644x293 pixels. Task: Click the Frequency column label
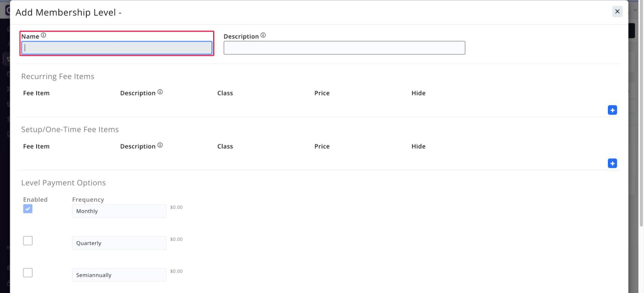(88, 199)
